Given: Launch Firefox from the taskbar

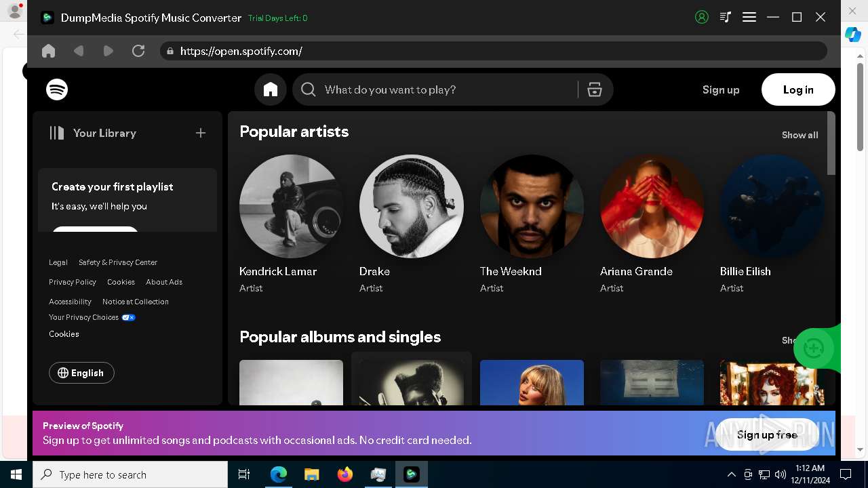Looking at the screenshot, I should coord(345,474).
